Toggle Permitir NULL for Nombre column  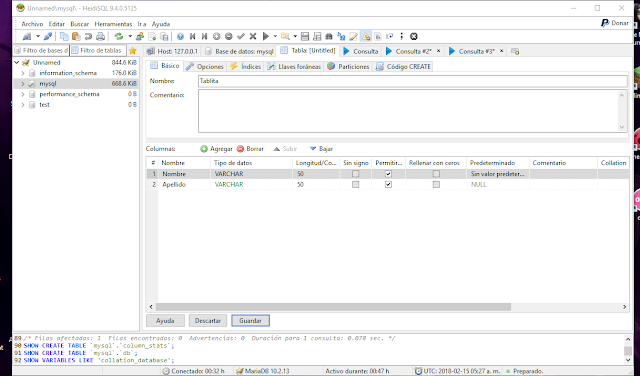(388, 174)
